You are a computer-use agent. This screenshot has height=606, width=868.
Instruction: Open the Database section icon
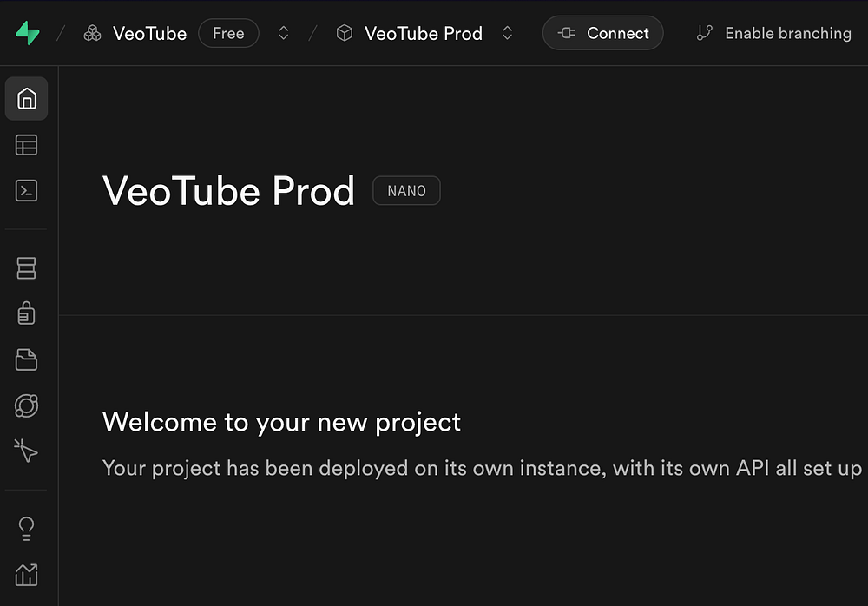[x=27, y=268]
